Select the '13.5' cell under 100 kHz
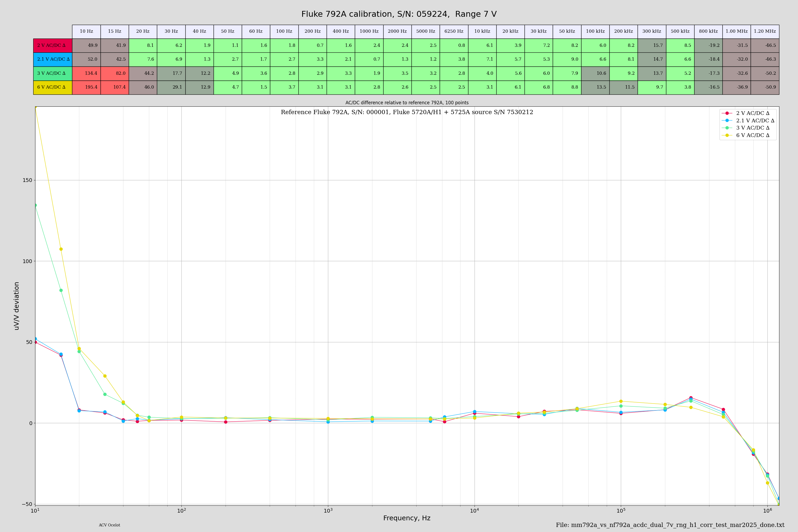Image resolution: width=798 pixels, height=532 pixels. (596, 87)
